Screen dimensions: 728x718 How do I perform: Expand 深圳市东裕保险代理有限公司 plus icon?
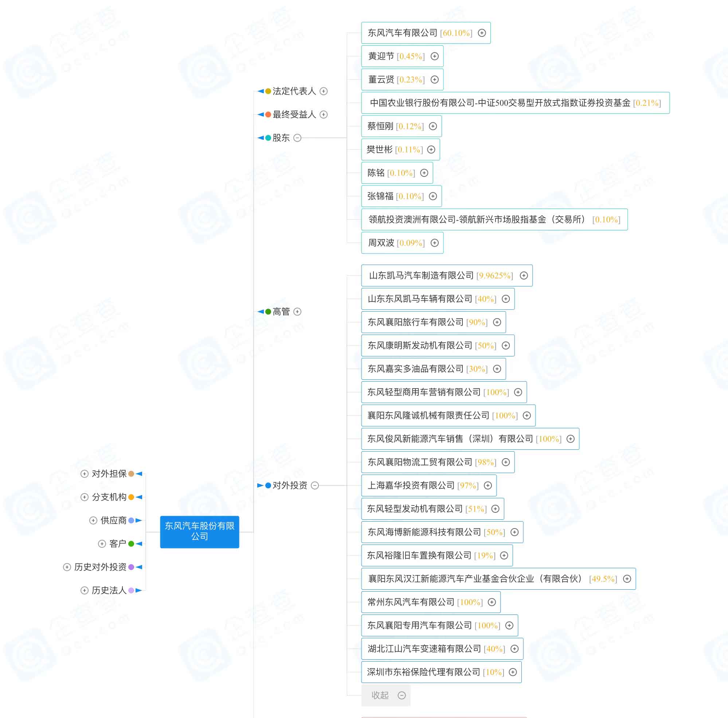(x=513, y=672)
